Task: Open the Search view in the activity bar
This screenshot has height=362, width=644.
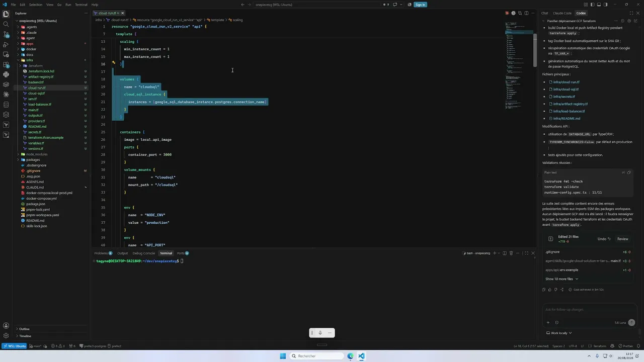Action: (x=6, y=24)
